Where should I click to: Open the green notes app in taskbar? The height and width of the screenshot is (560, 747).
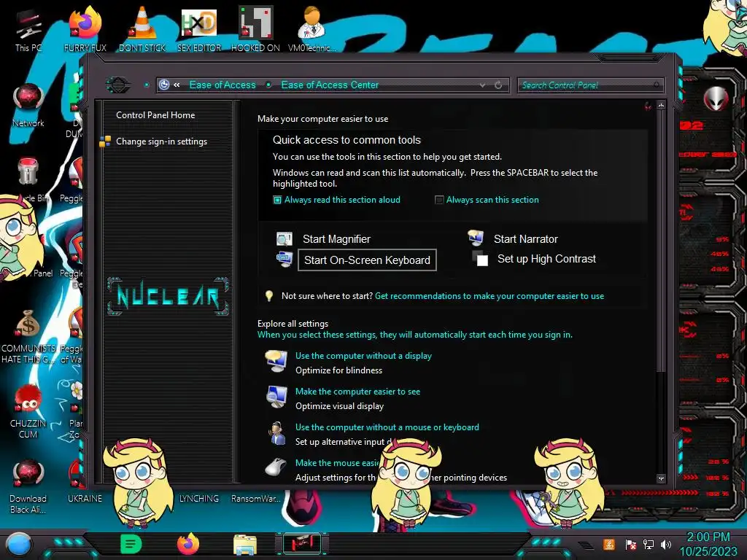(131, 544)
